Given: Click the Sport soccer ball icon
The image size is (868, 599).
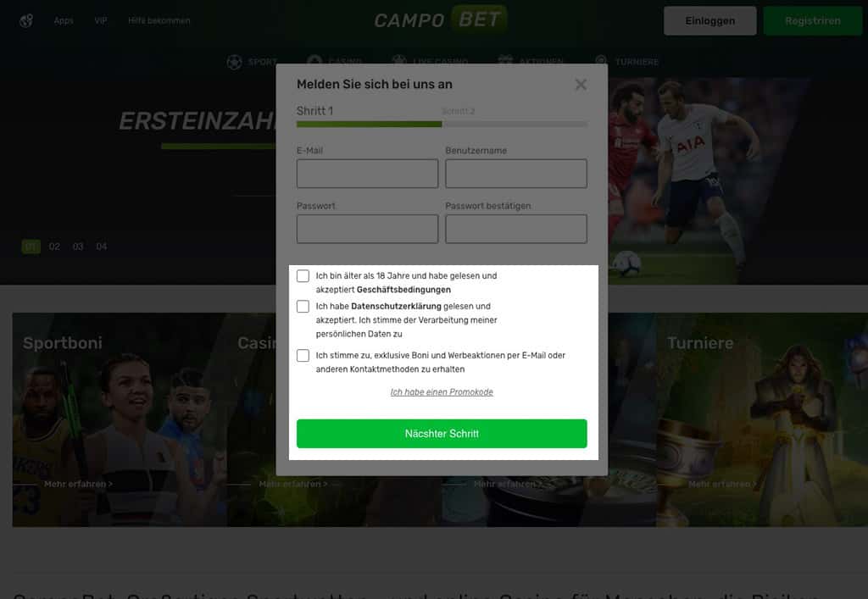Looking at the screenshot, I should 234,62.
